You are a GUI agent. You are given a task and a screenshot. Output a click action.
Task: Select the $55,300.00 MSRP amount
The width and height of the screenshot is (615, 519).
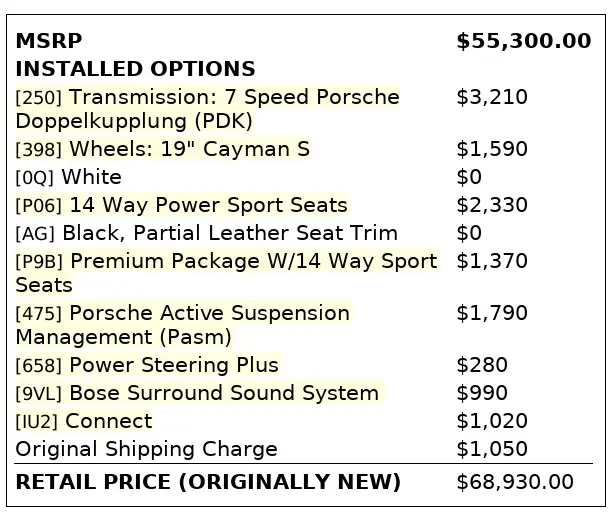(x=523, y=42)
